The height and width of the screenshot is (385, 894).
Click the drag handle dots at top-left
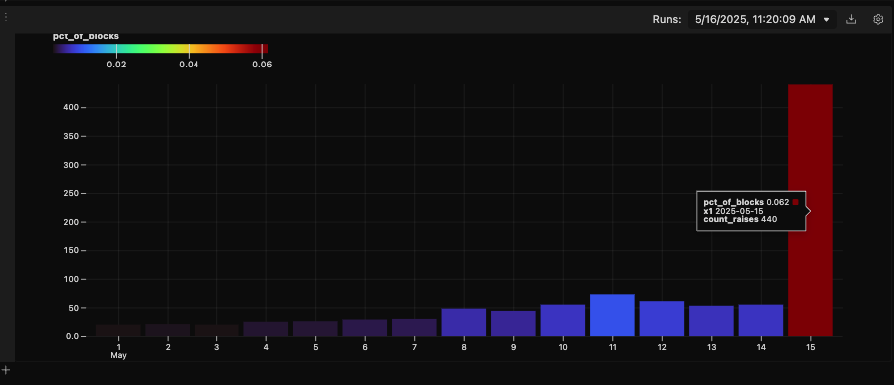[6, 17]
